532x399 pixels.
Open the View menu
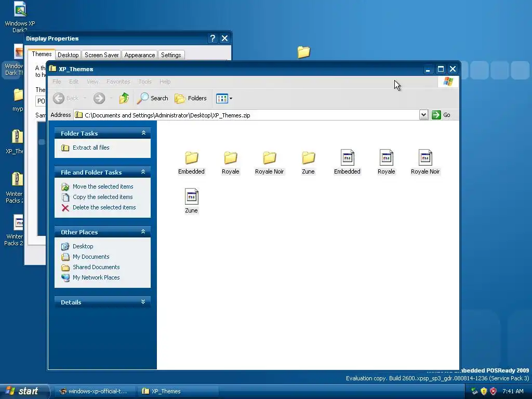[92, 82]
